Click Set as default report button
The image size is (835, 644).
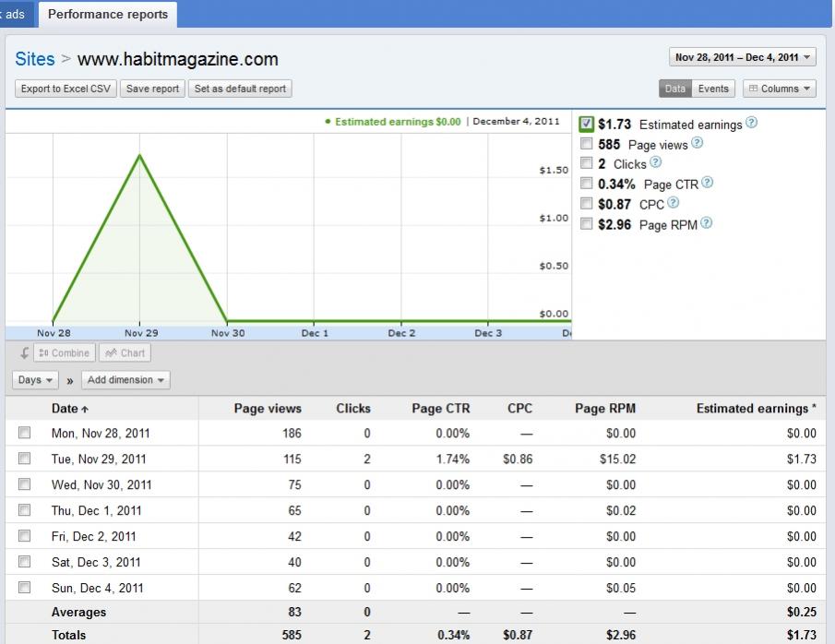tap(240, 89)
